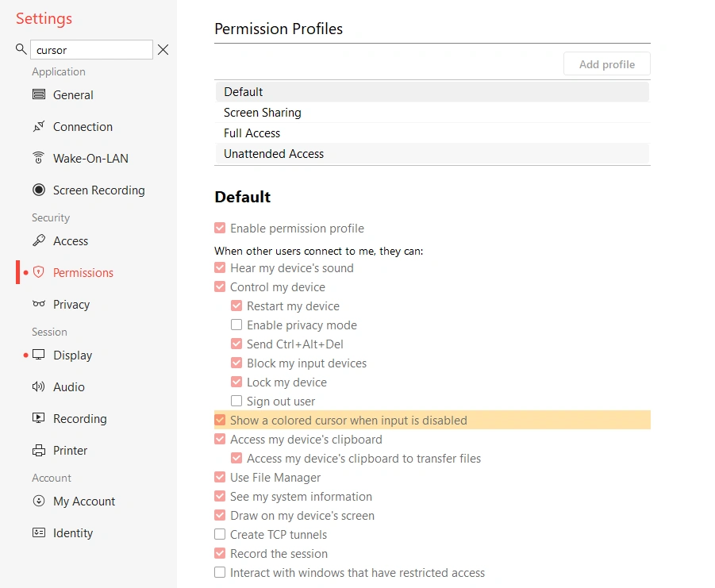Click the General settings icon
The image size is (715, 588).
(x=39, y=94)
